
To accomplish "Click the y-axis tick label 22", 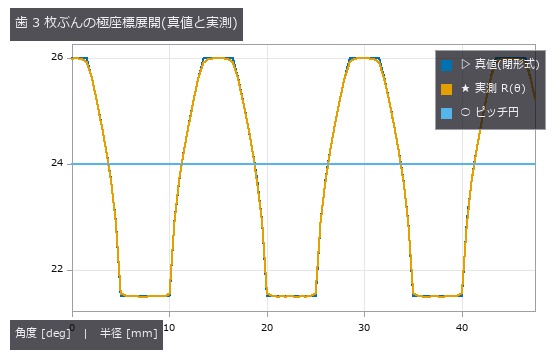I will point(57,269).
